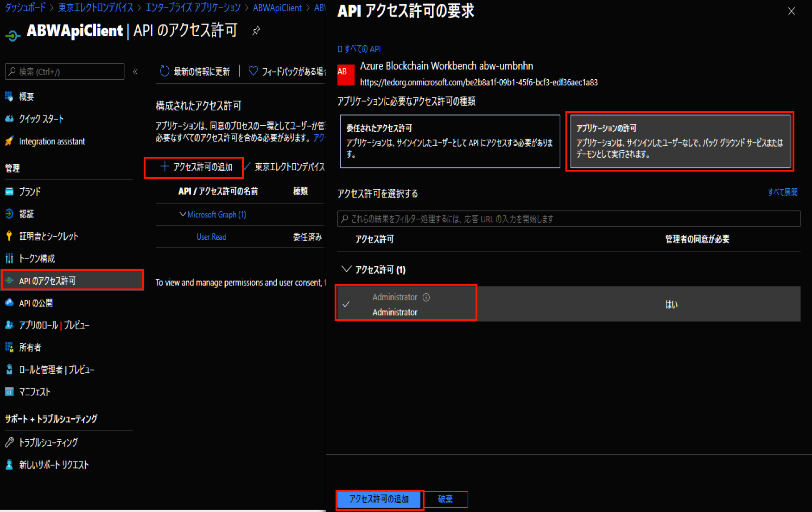Screen dimensions: 812x512
Task: Collapse the アクセス許可 (1) group
Action: click(x=346, y=269)
